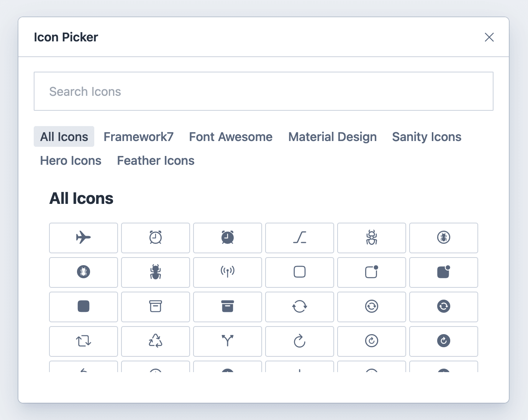Select the app indicator icon with dot
528x420 pixels.
(x=371, y=272)
